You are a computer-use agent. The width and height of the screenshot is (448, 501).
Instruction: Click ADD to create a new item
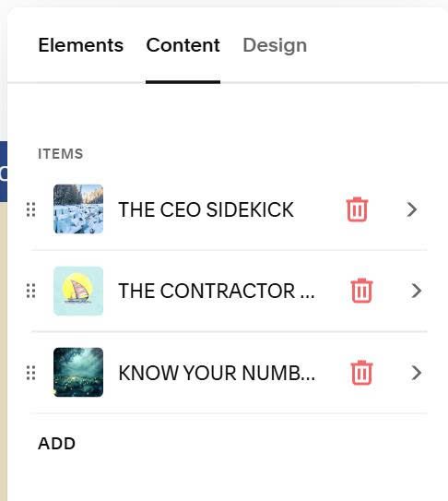(x=56, y=444)
